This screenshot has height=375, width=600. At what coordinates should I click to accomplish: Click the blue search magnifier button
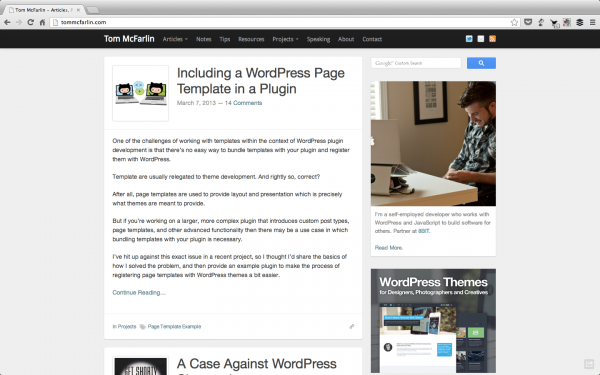[x=481, y=63]
